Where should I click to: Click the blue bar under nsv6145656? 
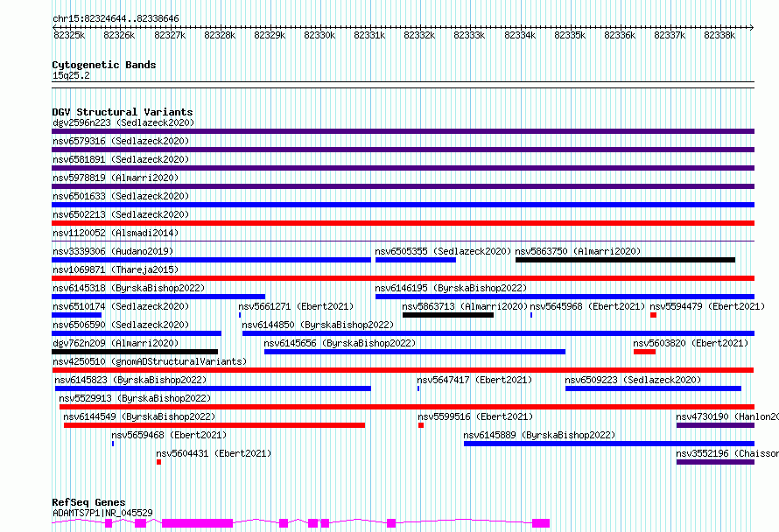click(x=415, y=352)
